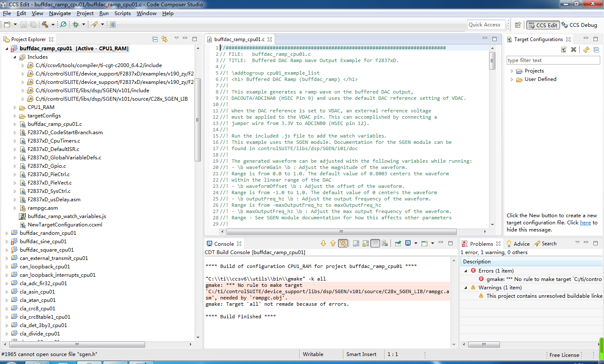Collapse the Includes node
604x364 pixels.
pos(15,57)
